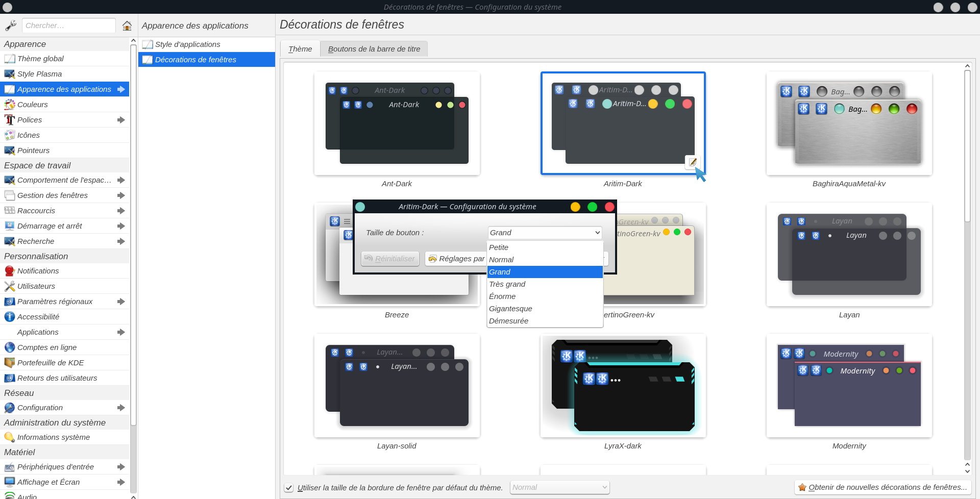Open Périphériques d'entrée
Image resolution: width=980 pixels, height=499 pixels.
[x=64, y=467]
